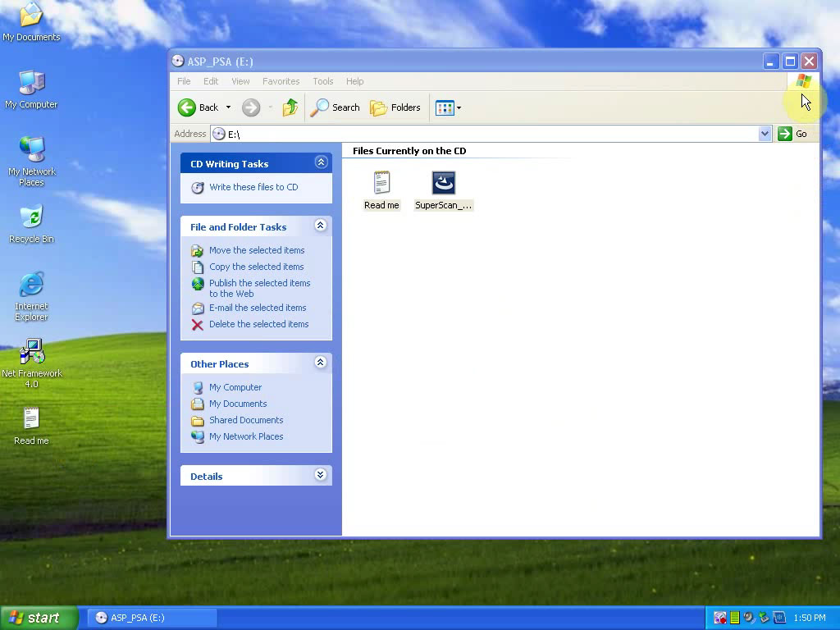Select the Internet Explorer desktop icon
The width and height of the screenshot is (840, 630).
(x=31, y=296)
